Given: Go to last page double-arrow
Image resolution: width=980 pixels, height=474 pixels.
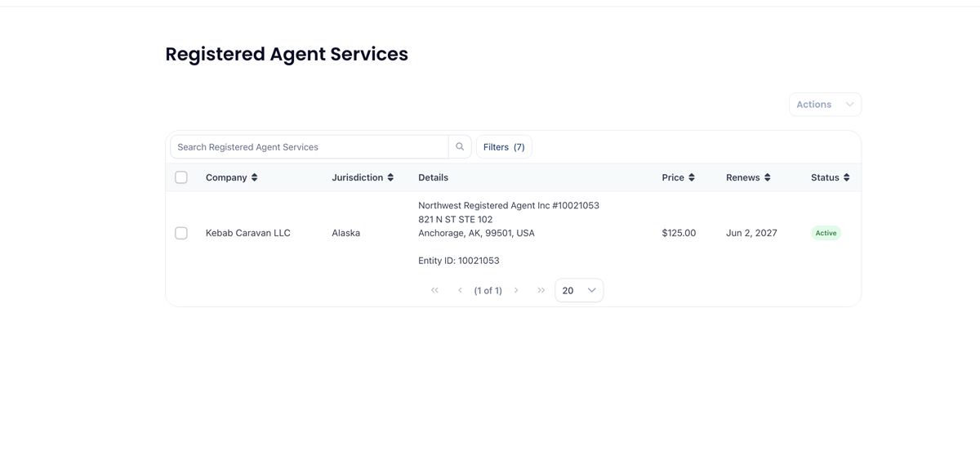Looking at the screenshot, I should (x=541, y=290).
